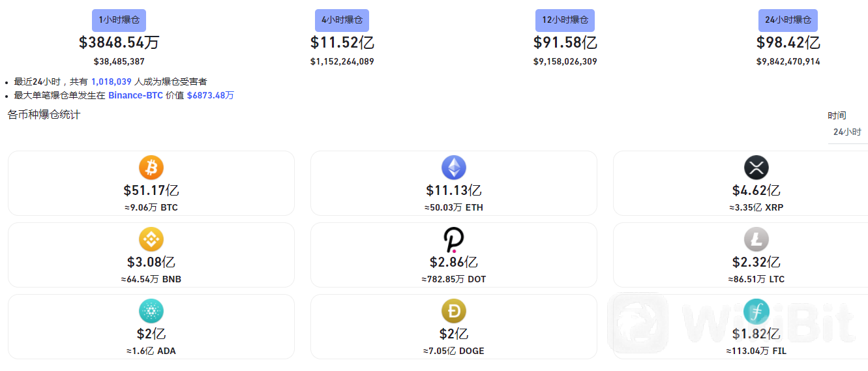
Task: Open the 24小时 time dropdown
Action: [x=848, y=132]
